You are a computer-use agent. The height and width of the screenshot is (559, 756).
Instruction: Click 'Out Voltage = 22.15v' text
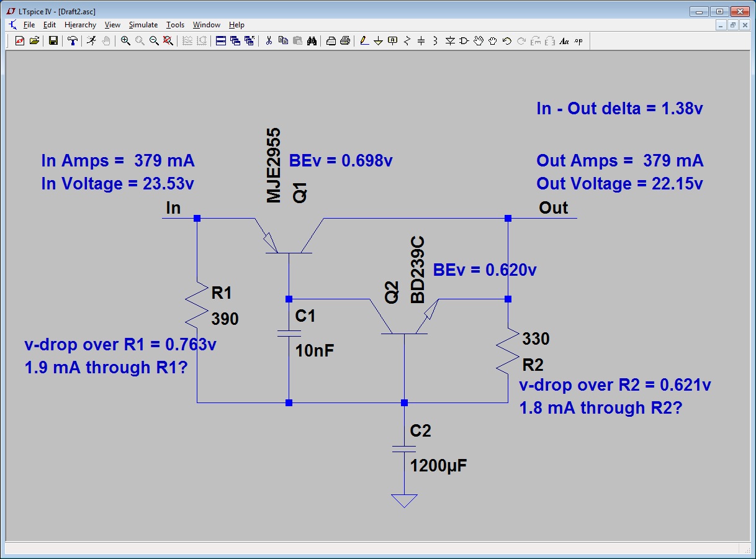(x=619, y=184)
